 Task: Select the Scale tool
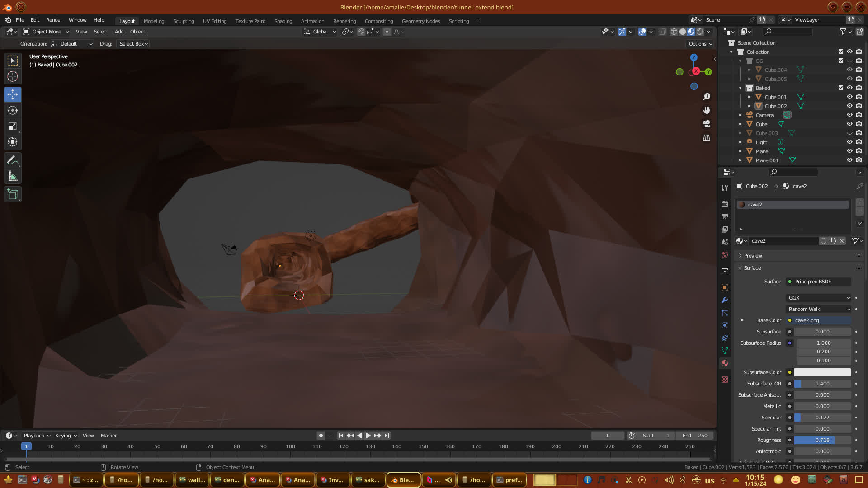(13, 127)
